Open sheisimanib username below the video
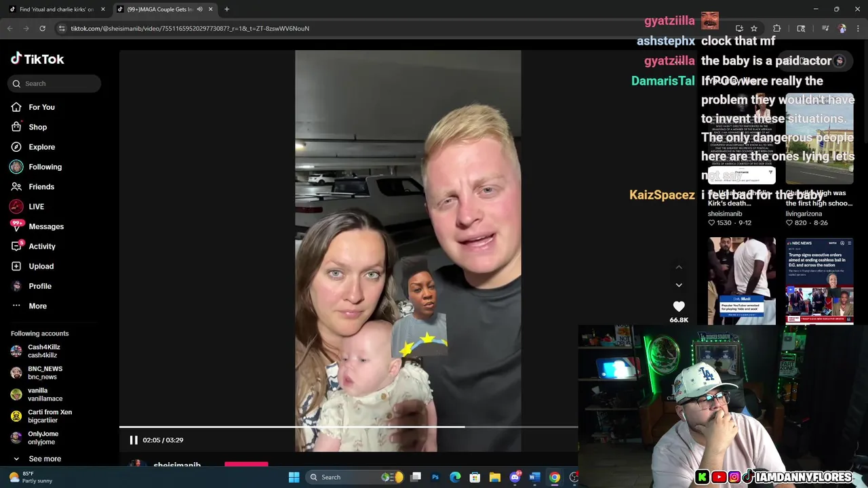This screenshot has width=868, height=488. (177, 466)
